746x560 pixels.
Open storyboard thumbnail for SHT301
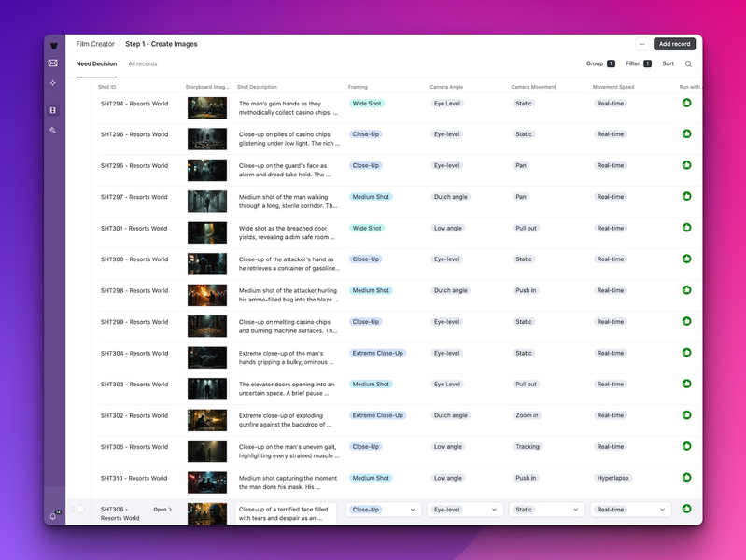click(207, 232)
